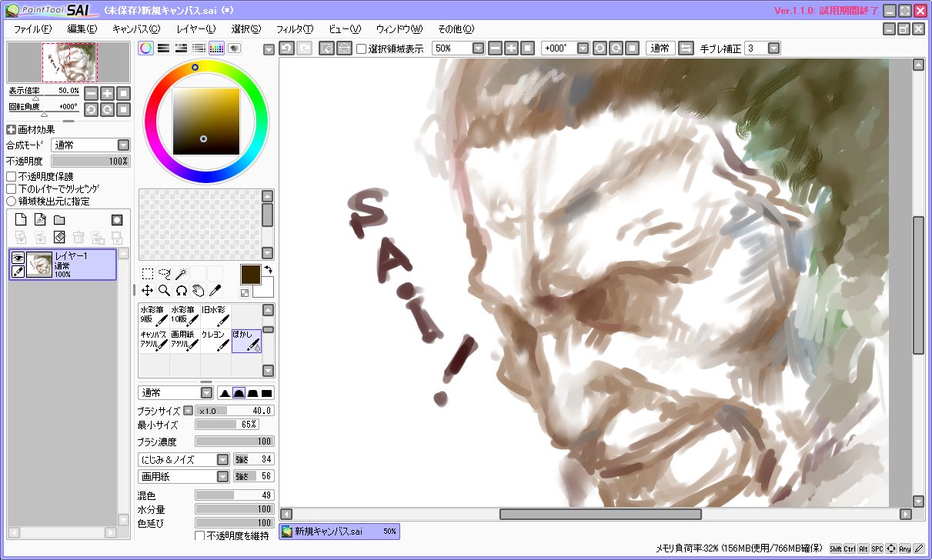Open the color panel options dropdown arrow

269,50
